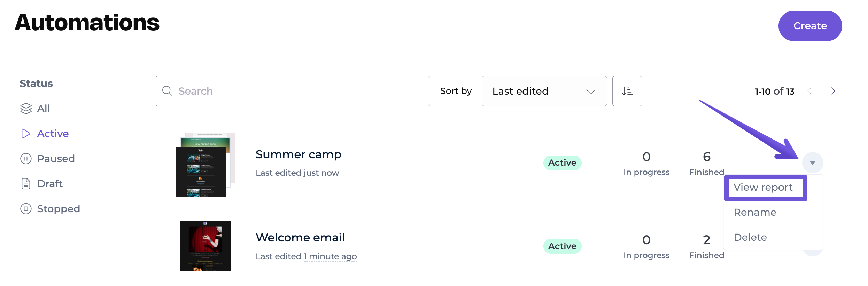868x286 pixels.
Task: Click the Paused status icon
Action: pyautogui.click(x=26, y=159)
